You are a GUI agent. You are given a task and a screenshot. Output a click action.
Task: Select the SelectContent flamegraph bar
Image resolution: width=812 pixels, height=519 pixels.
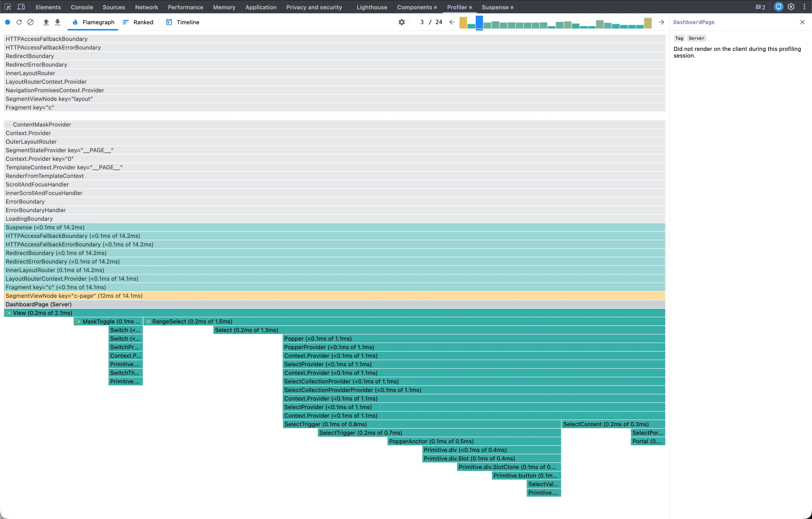(x=613, y=424)
